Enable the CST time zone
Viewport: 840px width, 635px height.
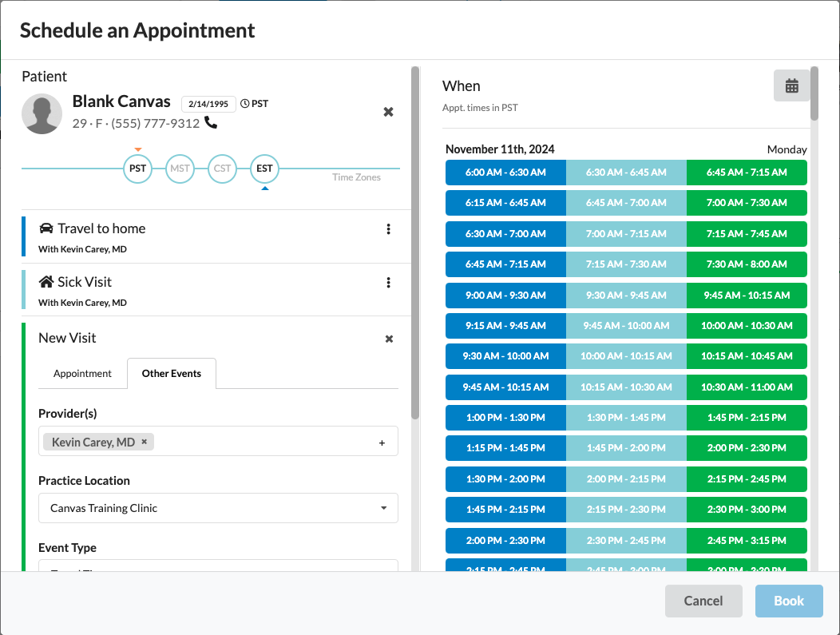point(222,169)
